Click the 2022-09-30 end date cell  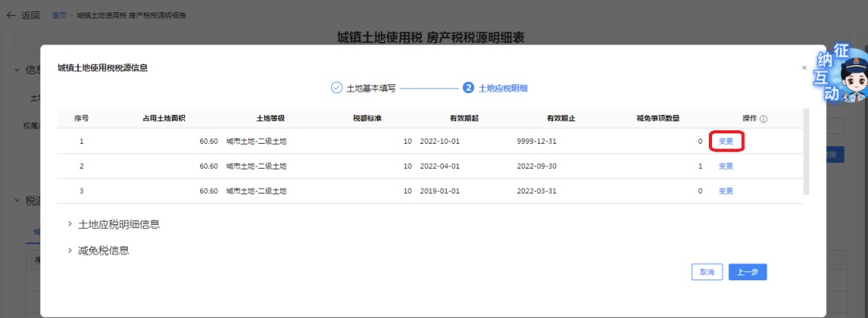pyautogui.click(x=536, y=166)
